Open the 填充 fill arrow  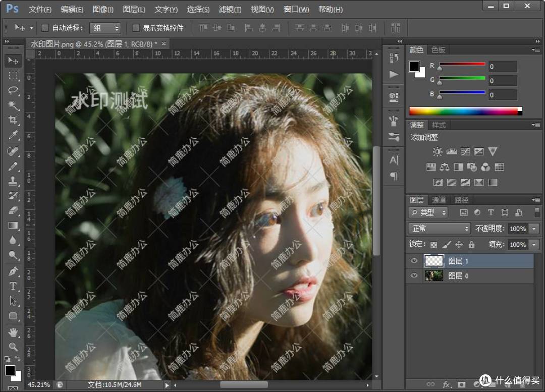coord(534,245)
